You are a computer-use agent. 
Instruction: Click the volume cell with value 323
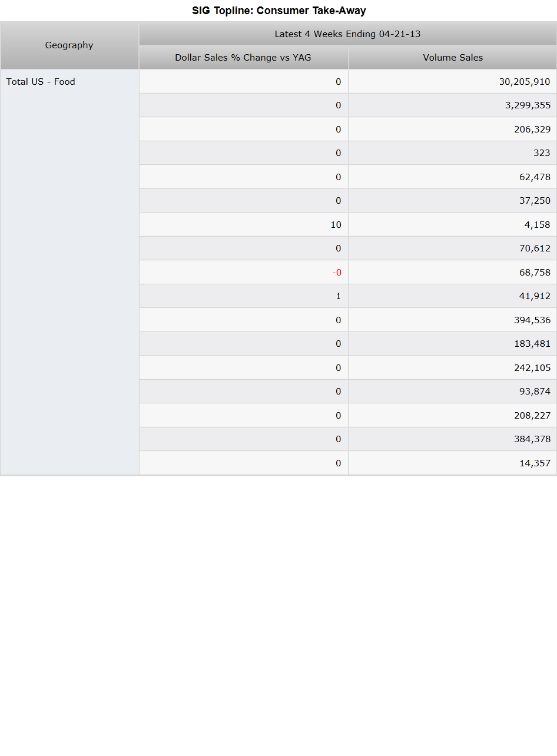453,153
